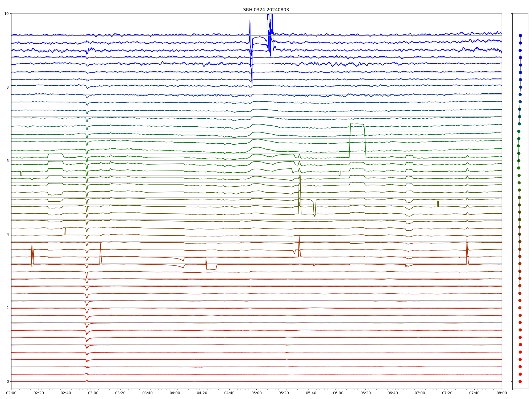Image resolution: width=532 pixels, height=399 pixels.
Task: Select the 03:40 tick label
Action: tap(147, 393)
